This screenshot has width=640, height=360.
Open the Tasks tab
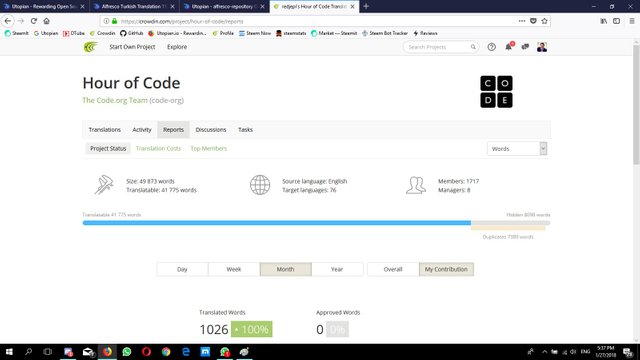click(245, 129)
